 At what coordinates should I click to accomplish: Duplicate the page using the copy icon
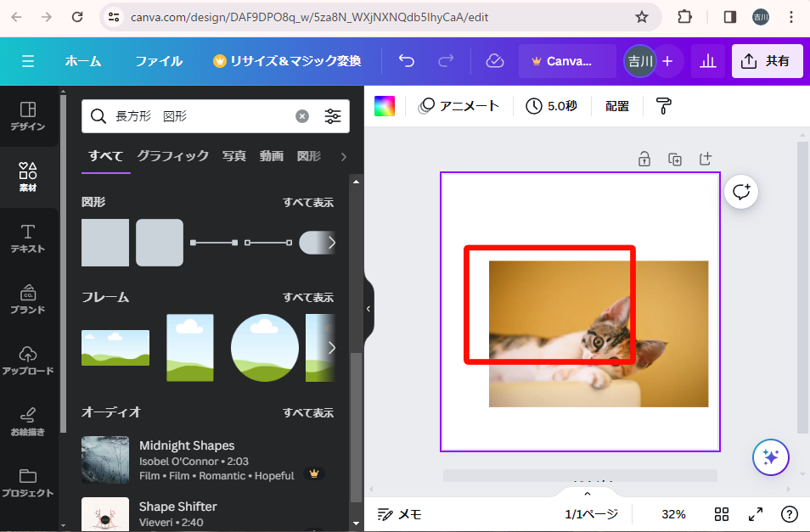click(x=675, y=159)
